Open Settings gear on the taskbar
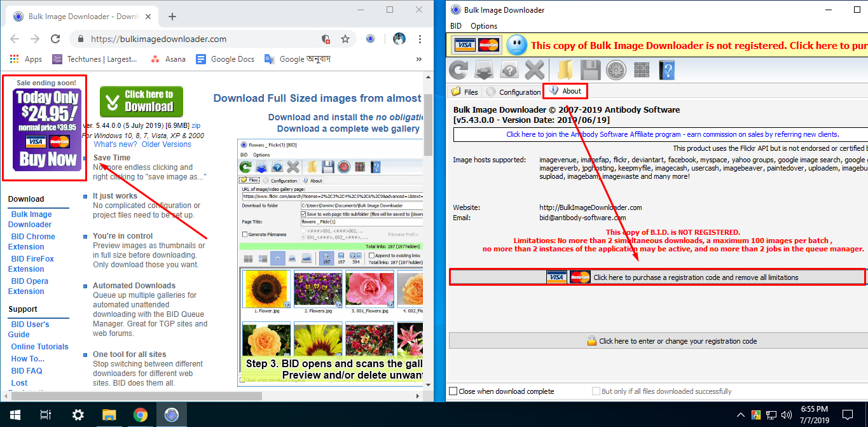868x427 pixels. [x=78, y=415]
